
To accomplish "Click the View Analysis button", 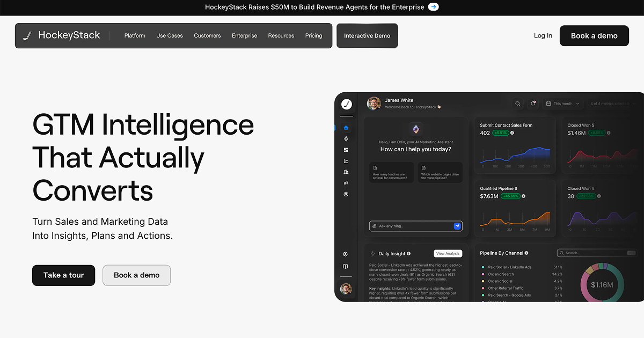I will pyautogui.click(x=448, y=254).
